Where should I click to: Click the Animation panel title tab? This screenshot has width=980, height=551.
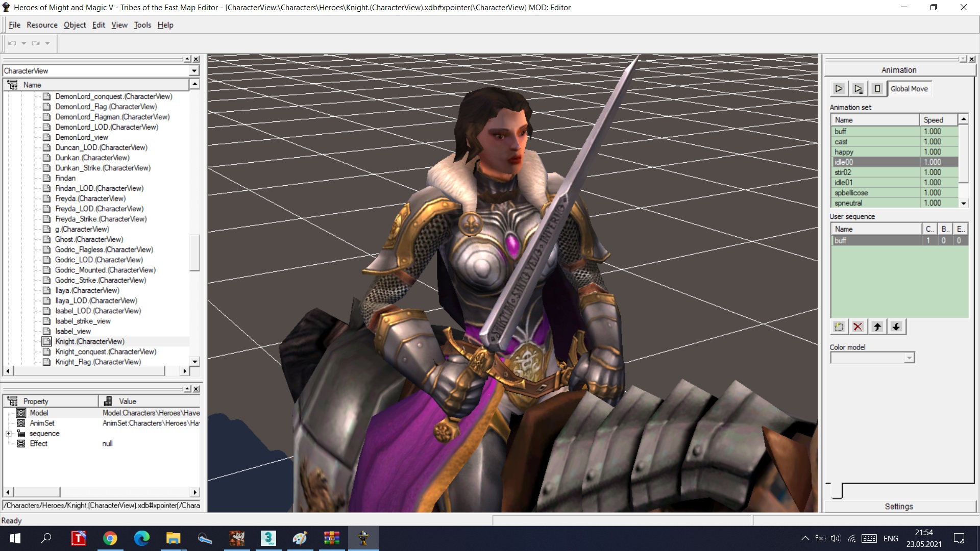[x=899, y=70]
